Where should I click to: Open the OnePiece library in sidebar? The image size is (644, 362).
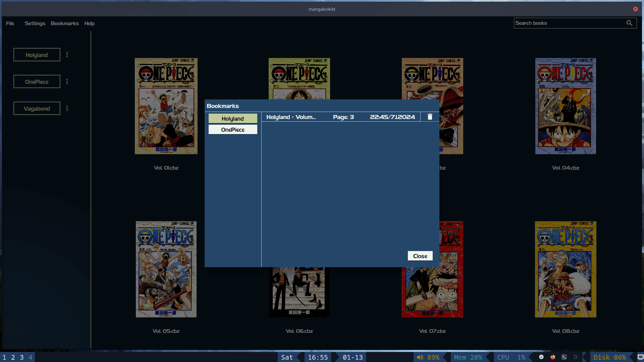click(x=37, y=81)
